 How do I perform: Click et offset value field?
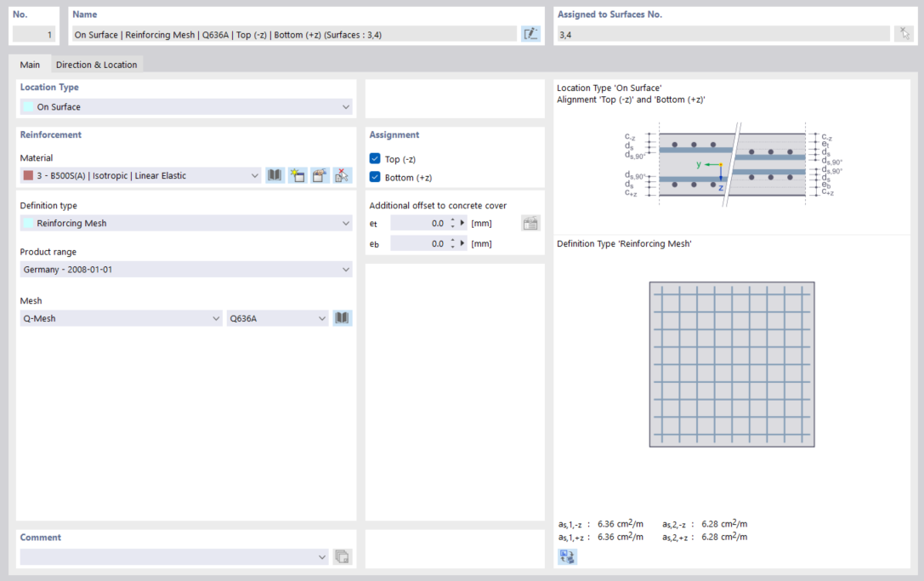coord(418,223)
